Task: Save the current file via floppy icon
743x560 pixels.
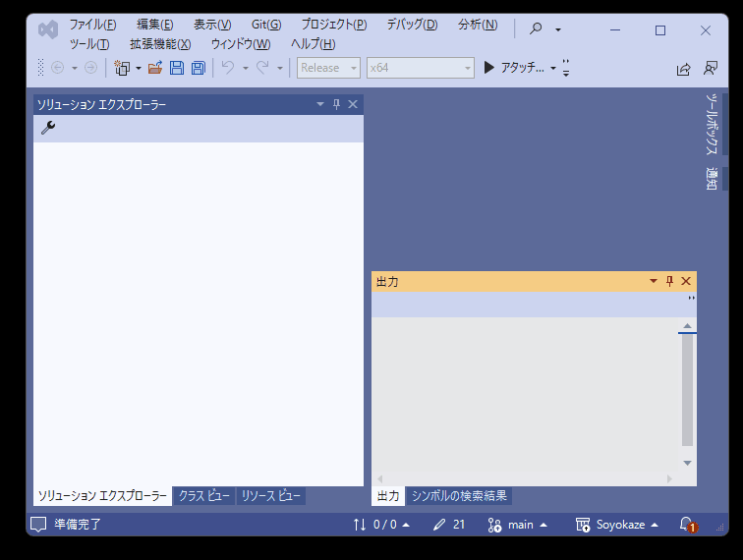Action: click(177, 68)
